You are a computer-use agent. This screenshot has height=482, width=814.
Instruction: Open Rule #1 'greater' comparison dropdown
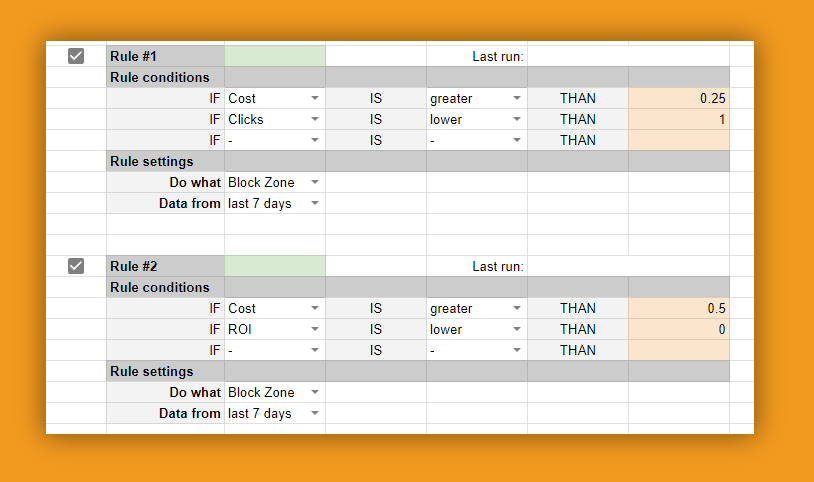click(x=517, y=98)
